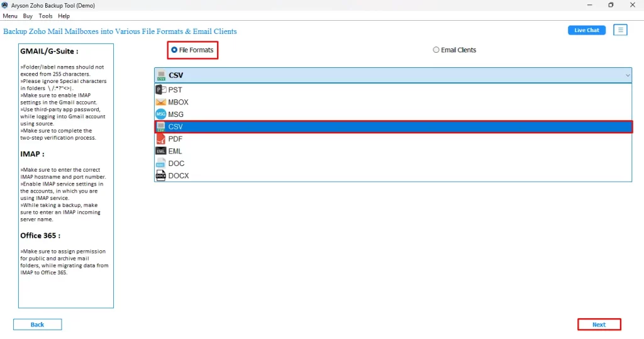The height and width of the screenshot is (339, 644).
Task: Click the EML black icon
Action: (161, 151)
